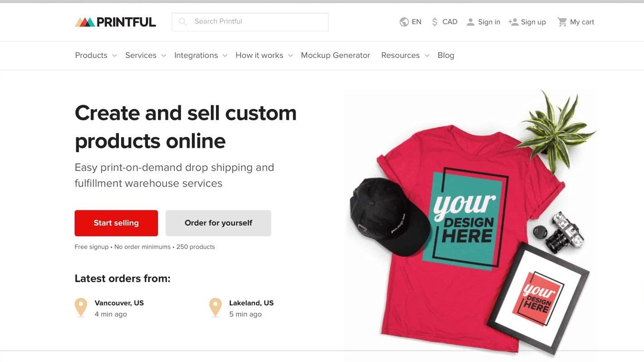Click the Lakeland location pin icon
The image size is (644, 362).
click(x=215, y=307)
